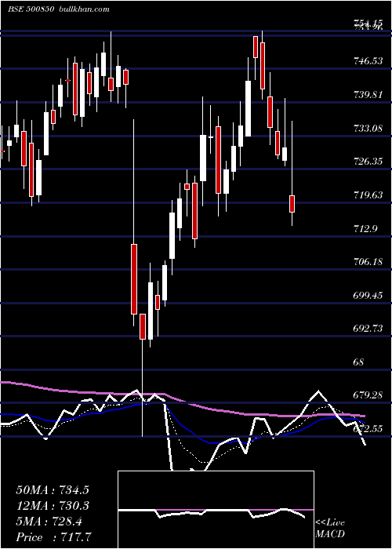The height and width of the screenshot is (549, 392).
Task: Click the bullkhan.com site text
Action: pos(84,9)
